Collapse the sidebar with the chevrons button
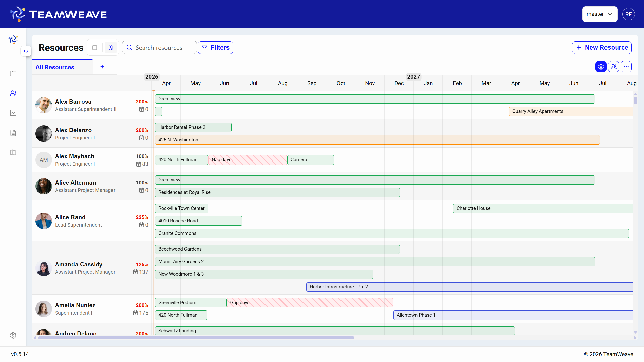The width and height of the screenshot is (644, 362). (26, 51)
